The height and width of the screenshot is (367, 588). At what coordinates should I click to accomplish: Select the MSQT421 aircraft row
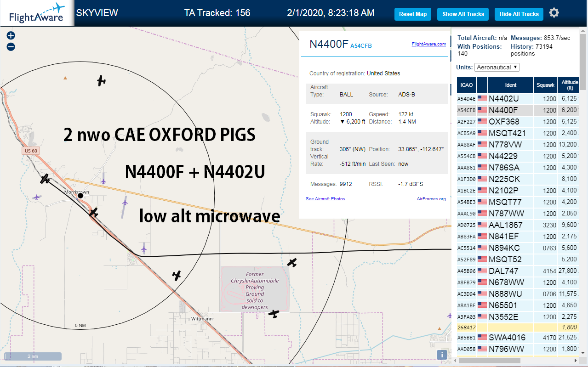pyautogui.click(x=518, y=133)
